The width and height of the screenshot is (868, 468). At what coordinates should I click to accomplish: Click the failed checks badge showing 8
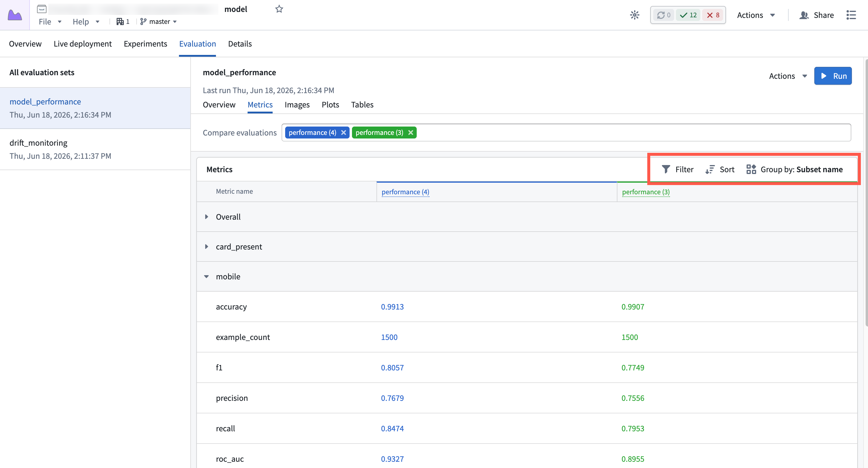(713, 15)
